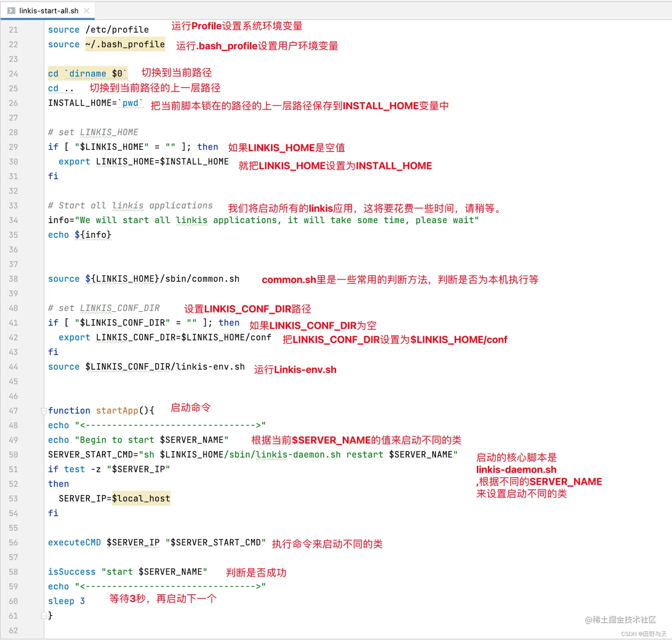
Task: Click line number 50 in the gutter
Action: [x=13, y=455]
